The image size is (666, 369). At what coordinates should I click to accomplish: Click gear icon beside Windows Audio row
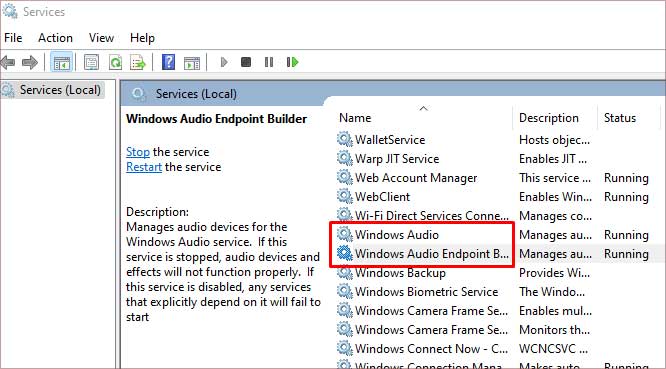(x=344, y=234)
